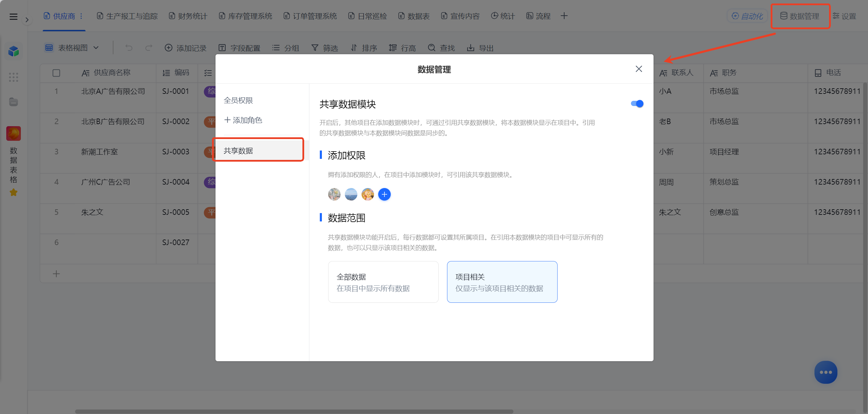Screen dimensions: 868x414
Task: Open 排序 sort option
Action: [x=364, y=48]
